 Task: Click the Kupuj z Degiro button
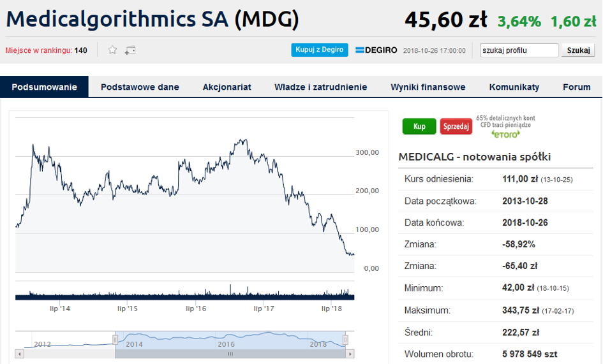click(x=320, y=50)
